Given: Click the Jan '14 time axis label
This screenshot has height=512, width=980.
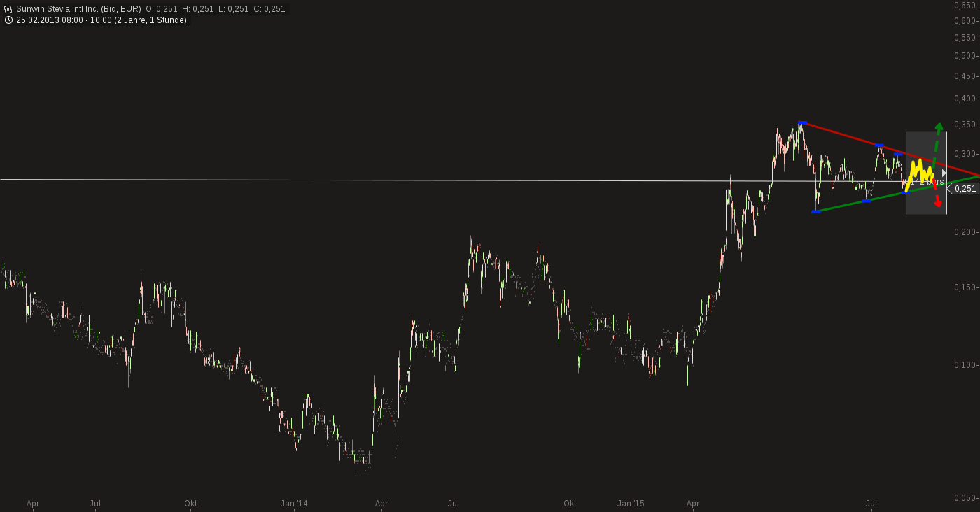Looking at the screenshot, I should 294,503.
